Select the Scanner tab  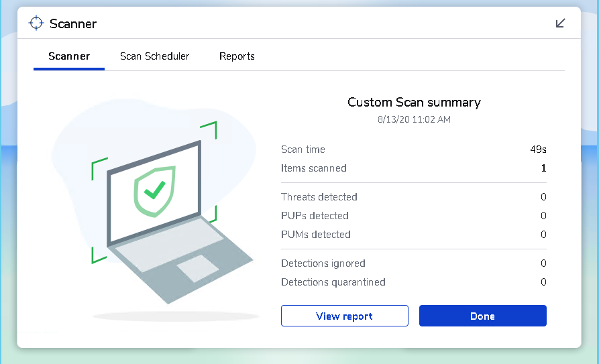(x=69, y=56)
